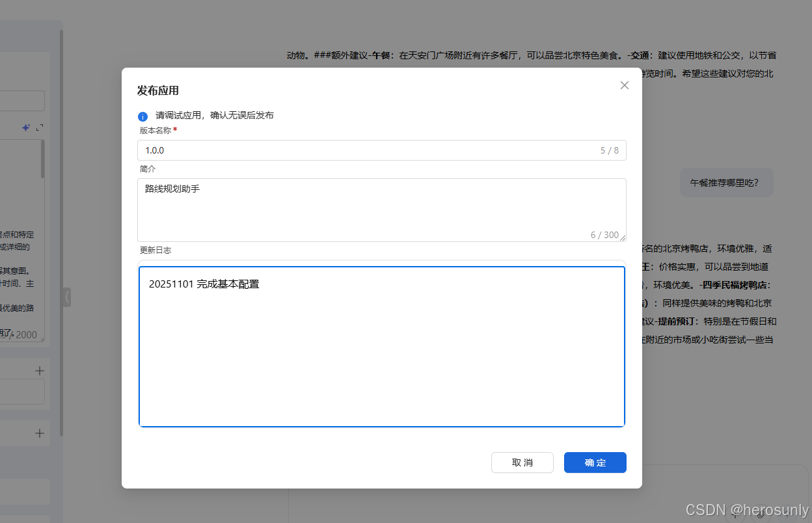Image resolution: width=812 pixels, height=523 pixels.
Task: Click the text 20251101 完成基本配置
Action: pyautogui.click(x=204, y=284)
